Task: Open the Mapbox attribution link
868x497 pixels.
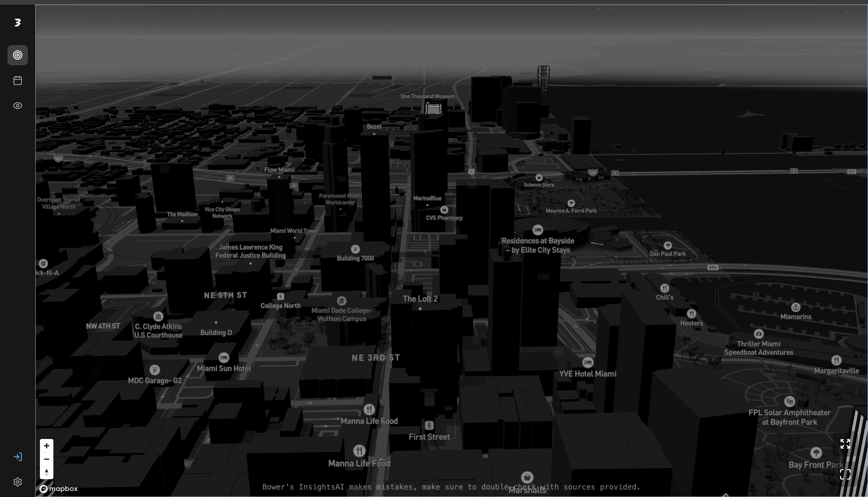Action: click(58, 488)
